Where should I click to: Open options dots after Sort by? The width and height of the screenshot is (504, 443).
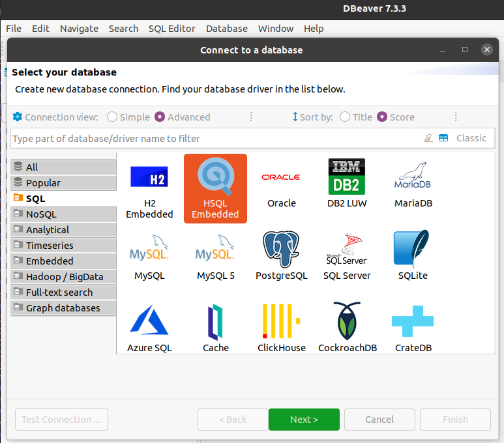pos(456,117)
